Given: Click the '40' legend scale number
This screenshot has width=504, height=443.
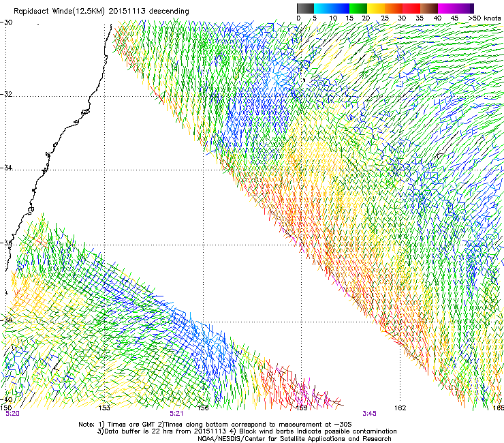Looking at the screenshot, I should (437, 18).
